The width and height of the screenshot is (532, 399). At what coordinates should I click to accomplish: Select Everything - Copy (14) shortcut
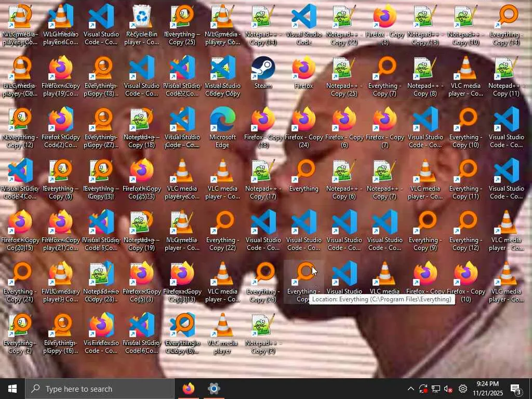coord(506,25)
